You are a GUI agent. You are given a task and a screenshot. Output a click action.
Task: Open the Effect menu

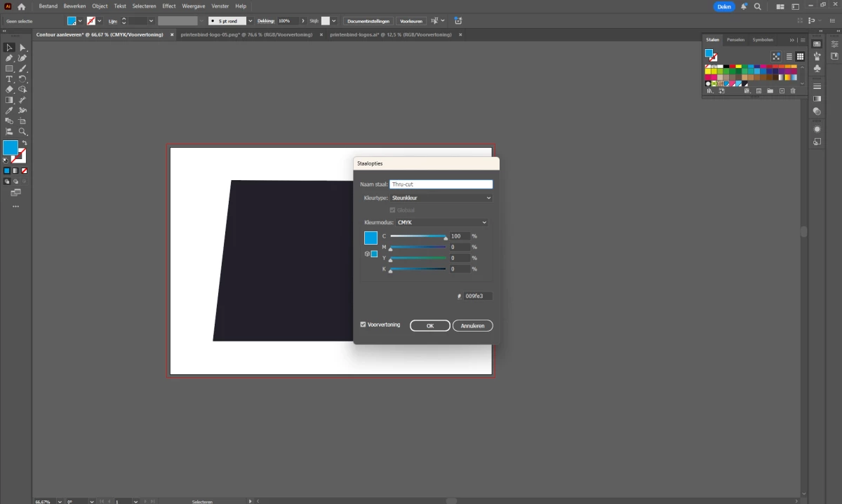[169, 6]
